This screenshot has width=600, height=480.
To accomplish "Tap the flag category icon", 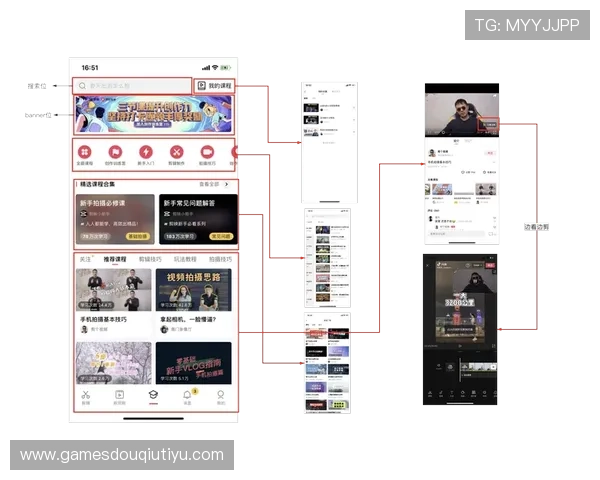I will (x=116, y=153).
